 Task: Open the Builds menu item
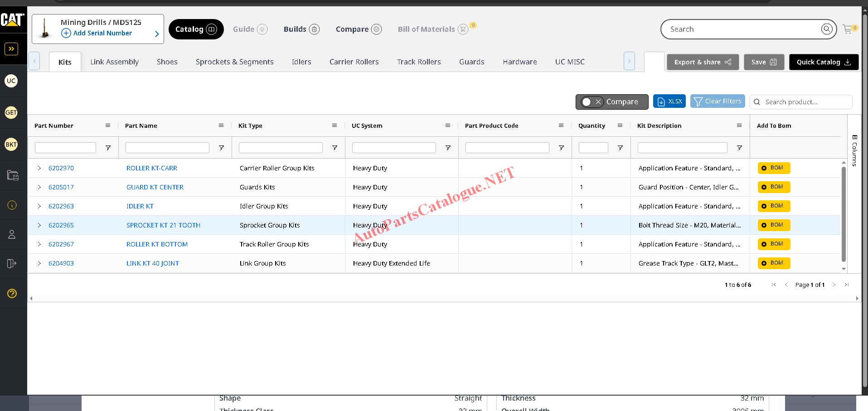coord(301,29)
